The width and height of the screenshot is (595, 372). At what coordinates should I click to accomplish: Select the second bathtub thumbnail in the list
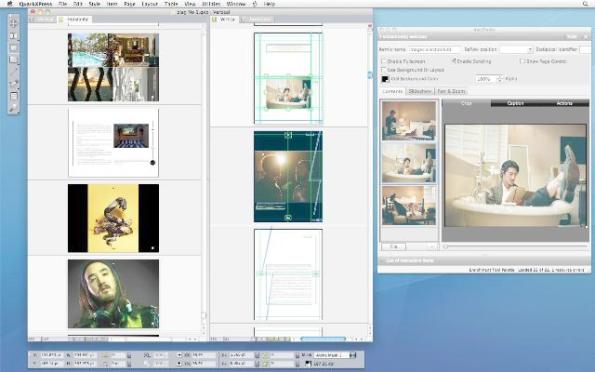[409, 163]
